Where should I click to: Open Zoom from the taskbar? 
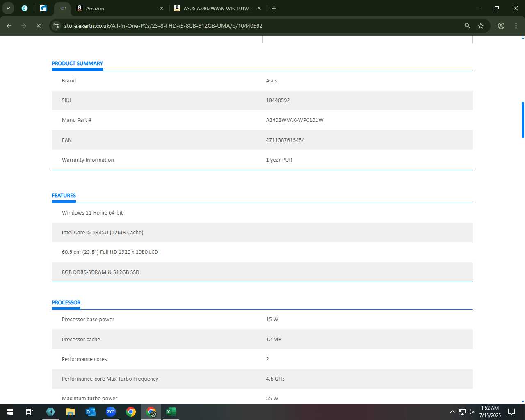tap(111, 412)
